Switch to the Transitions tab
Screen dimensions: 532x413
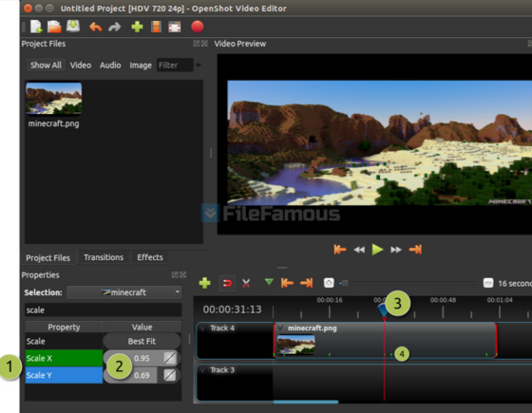(104, 257)
